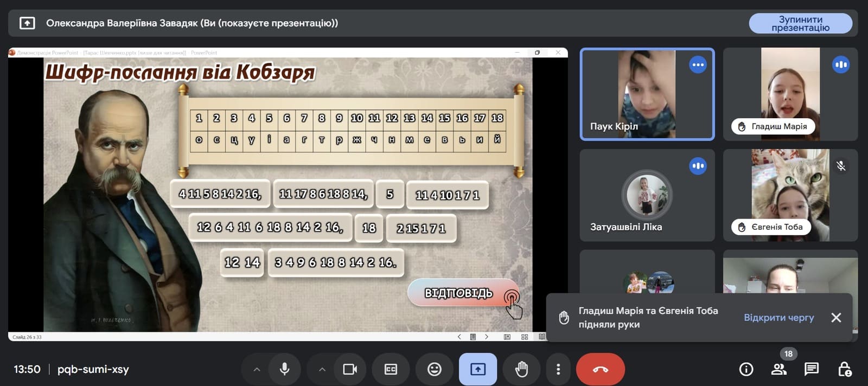Image resolution: width=868 pixels, height=386 pixels.
Task: Toggle the raise hand button
Action: click(521, 369)
